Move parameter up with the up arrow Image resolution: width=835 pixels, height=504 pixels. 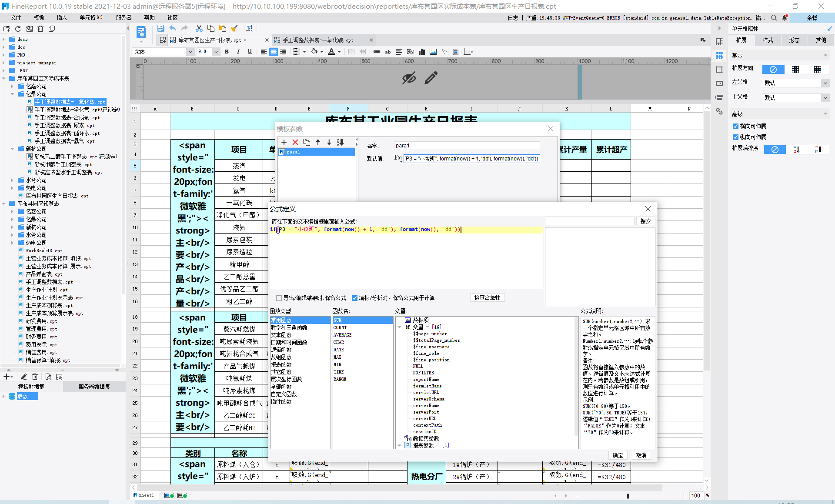pos(318,142)
